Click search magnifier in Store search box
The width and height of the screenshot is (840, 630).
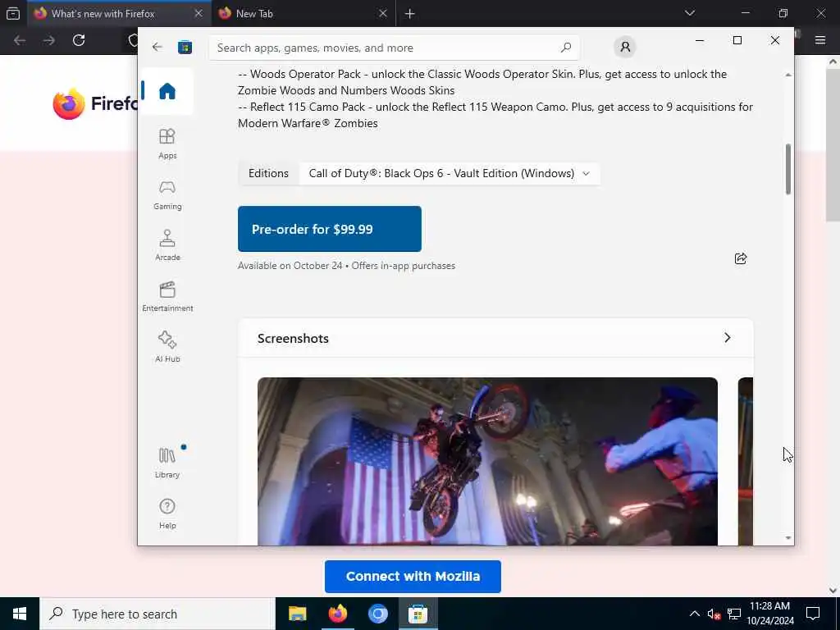point(566,48)
